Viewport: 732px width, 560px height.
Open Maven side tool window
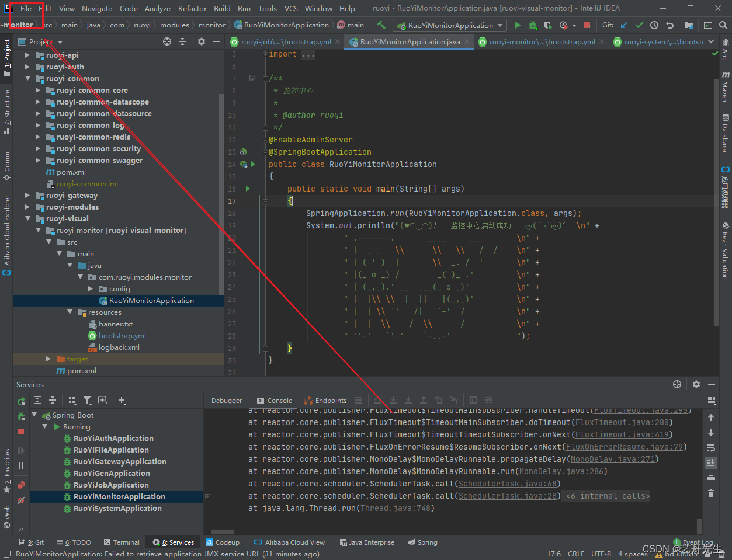pyautogui.click(x=725, y=87)
